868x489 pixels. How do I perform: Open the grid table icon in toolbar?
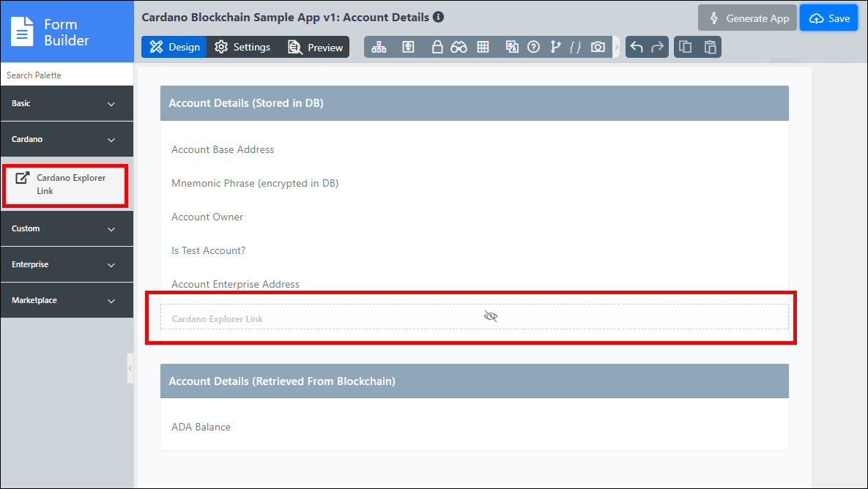pyautogui.click(x=483, y=47)
